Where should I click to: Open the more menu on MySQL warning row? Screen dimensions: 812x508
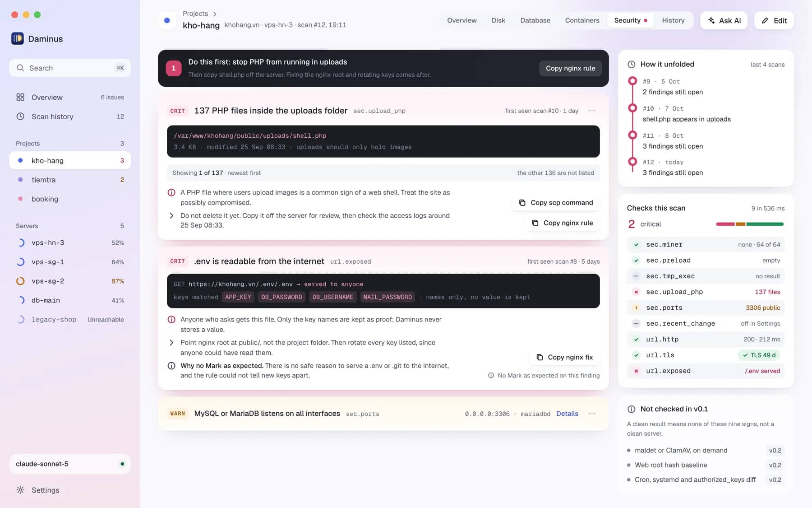point(592,414)
